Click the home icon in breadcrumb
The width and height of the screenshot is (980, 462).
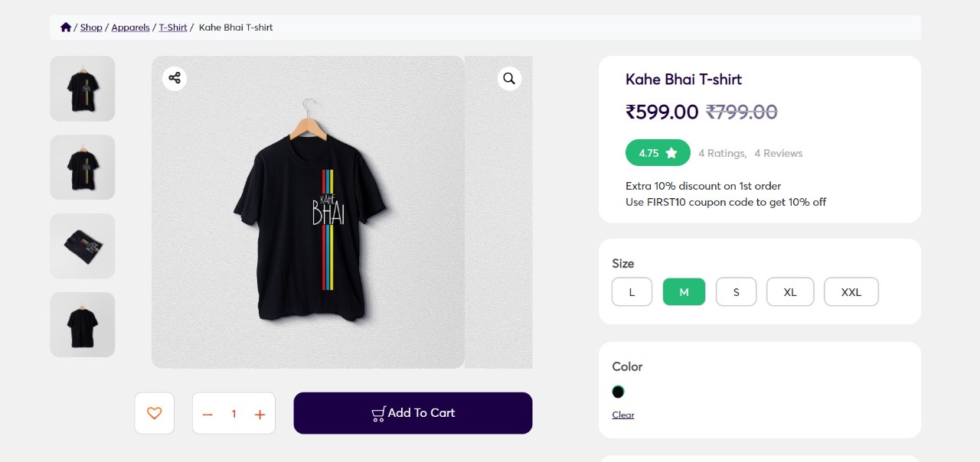66,28
